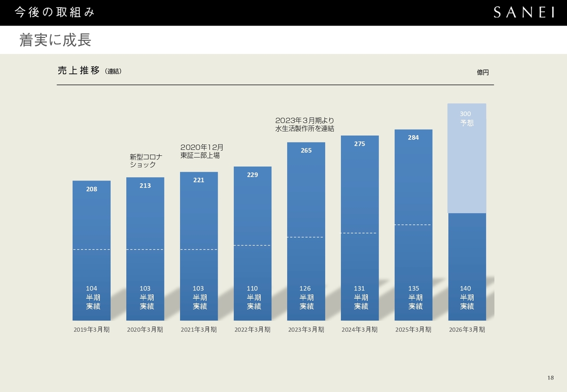Click the 2020年12月 東証二部上場 annotation
Viewport: 567px width, 392px height.
[x=202, y=151]
